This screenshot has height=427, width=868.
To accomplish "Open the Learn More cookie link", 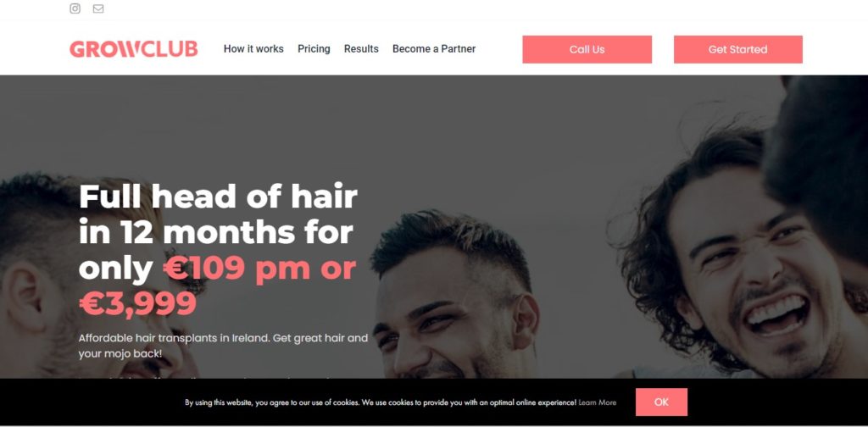I will click(x=598, y=402).
